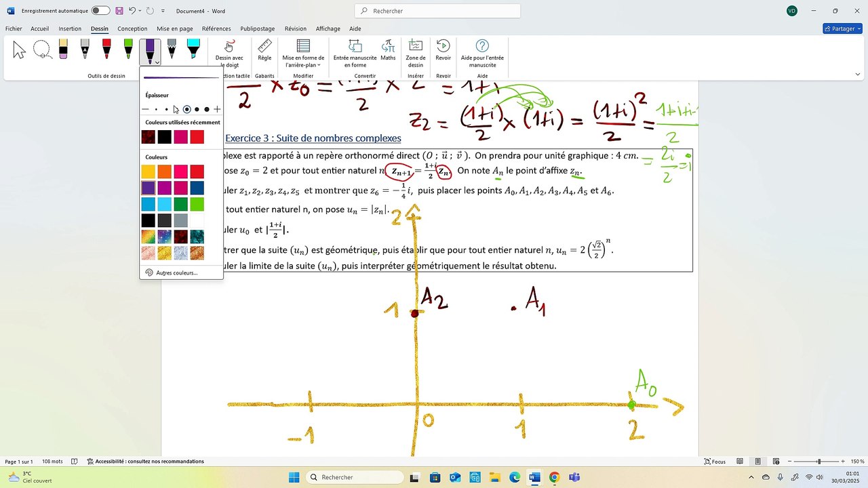Pick the yellow color swatch
868x488 pixels.
[148, 171]
